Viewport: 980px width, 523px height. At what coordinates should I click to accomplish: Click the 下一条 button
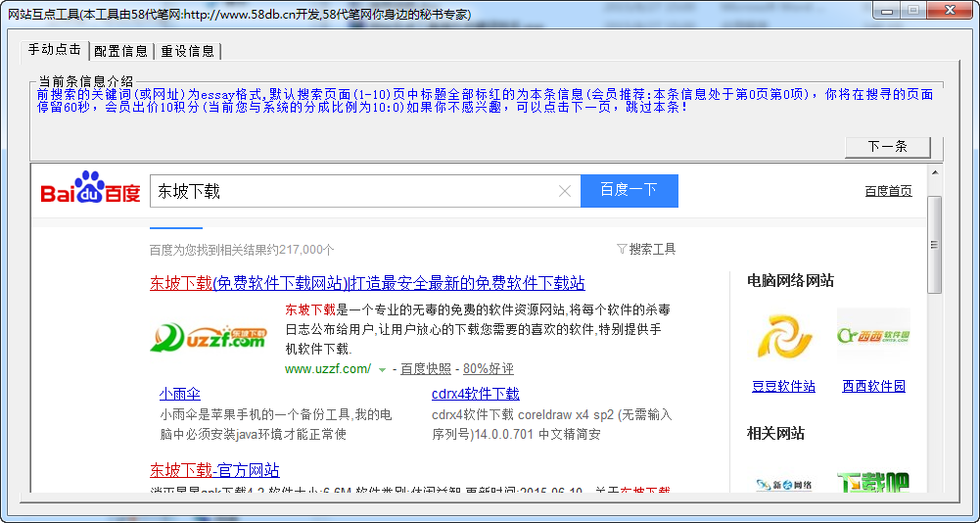coord(888,146)
